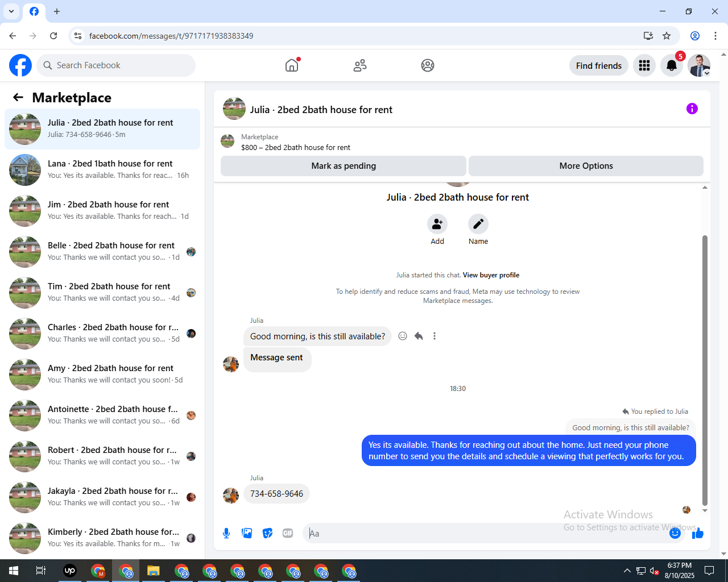Open the Tim conversation
728x582 pixels.
point(102,293)
